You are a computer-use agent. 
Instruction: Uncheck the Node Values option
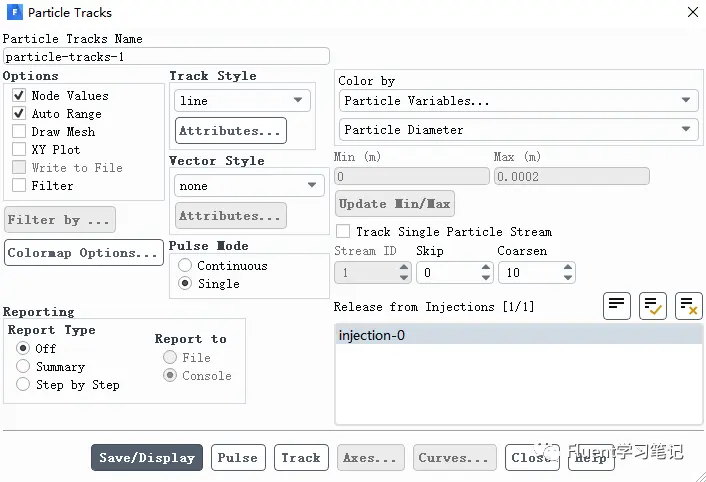[19, 95]
